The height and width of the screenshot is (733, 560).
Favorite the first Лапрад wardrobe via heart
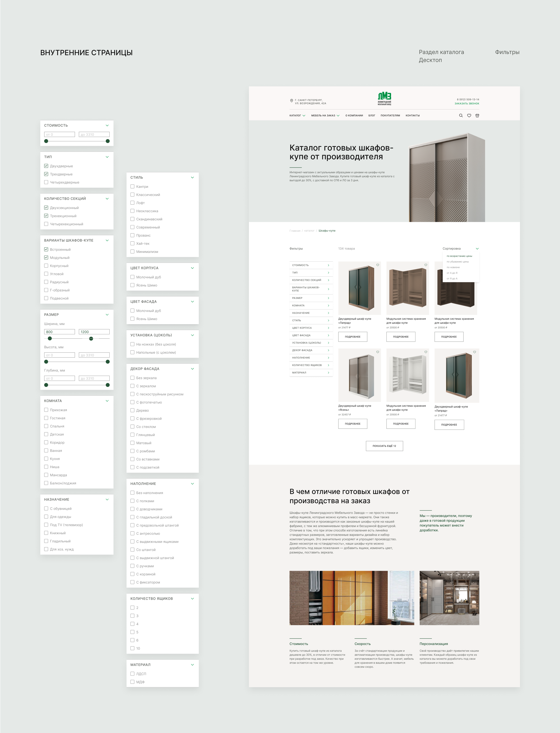[378, 265]
